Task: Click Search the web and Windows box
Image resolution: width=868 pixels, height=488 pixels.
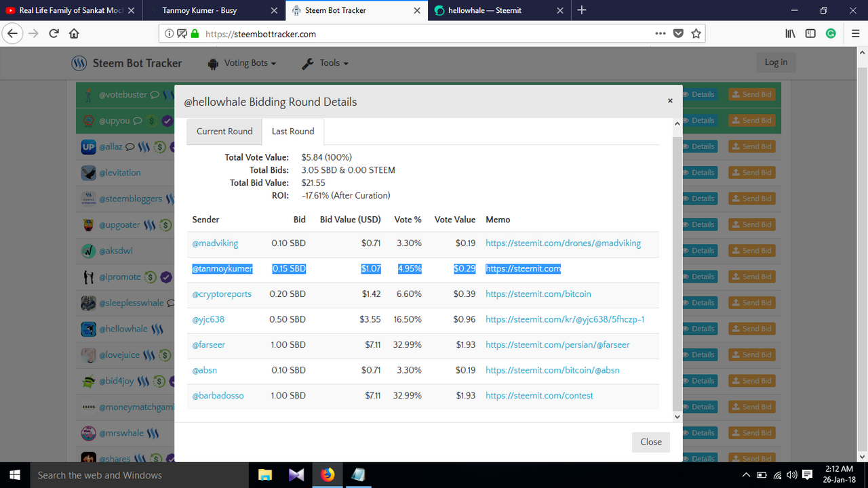Action: [140, 475]
